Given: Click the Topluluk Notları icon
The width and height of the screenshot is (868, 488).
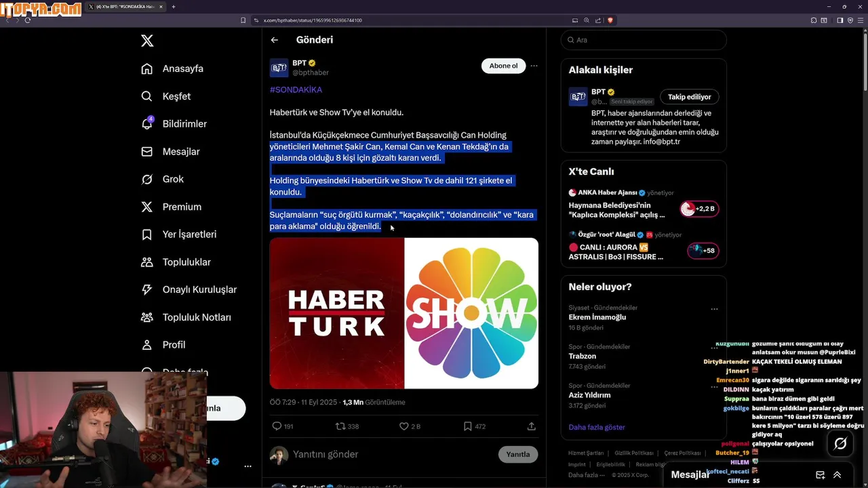Looking at the screenshot, I should (x=146, y=317).
